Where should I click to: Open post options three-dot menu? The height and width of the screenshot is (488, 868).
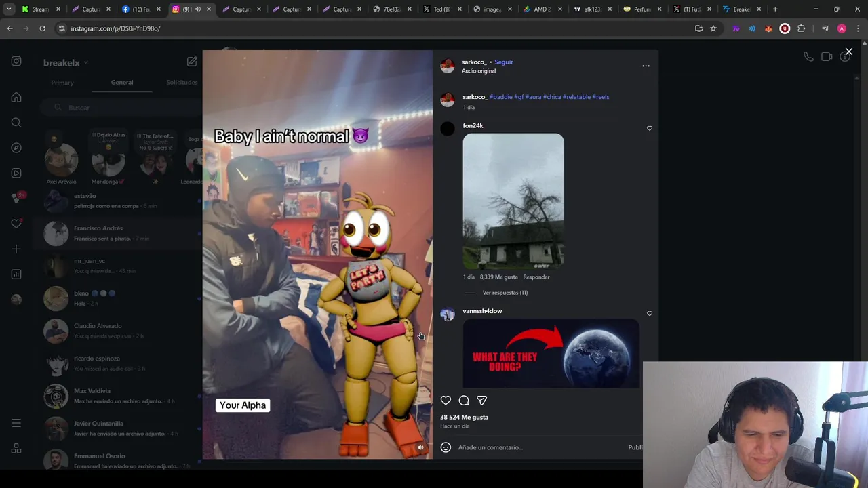pos(646,66)
